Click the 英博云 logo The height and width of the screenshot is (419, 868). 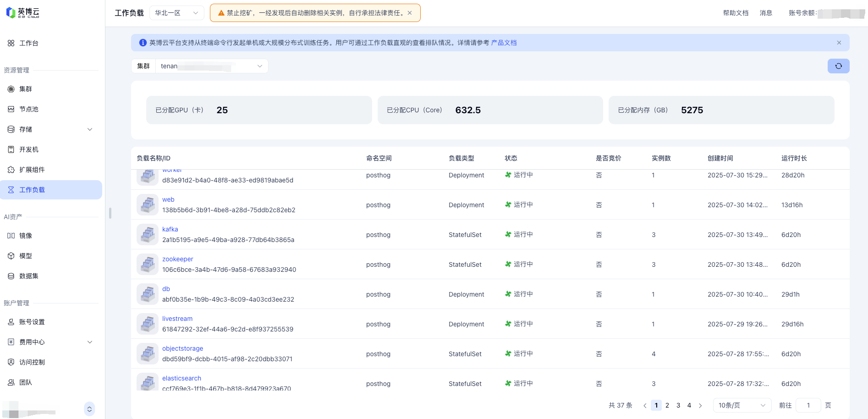(x=23, y=13)
